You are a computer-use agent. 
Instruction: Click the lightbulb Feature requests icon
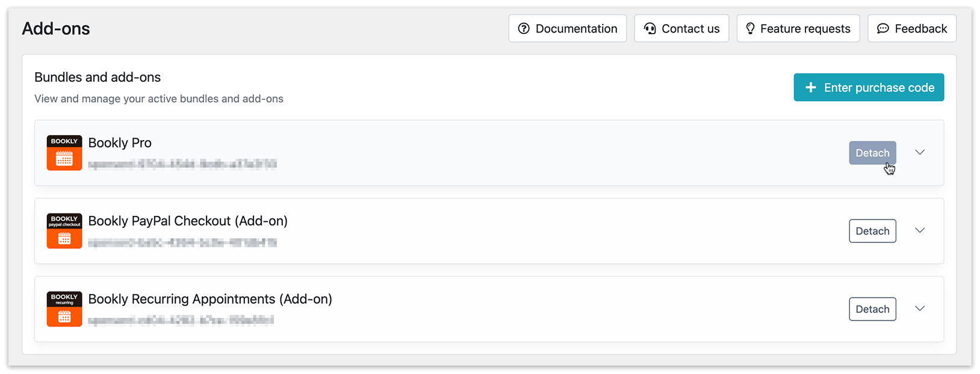[750, 28]
